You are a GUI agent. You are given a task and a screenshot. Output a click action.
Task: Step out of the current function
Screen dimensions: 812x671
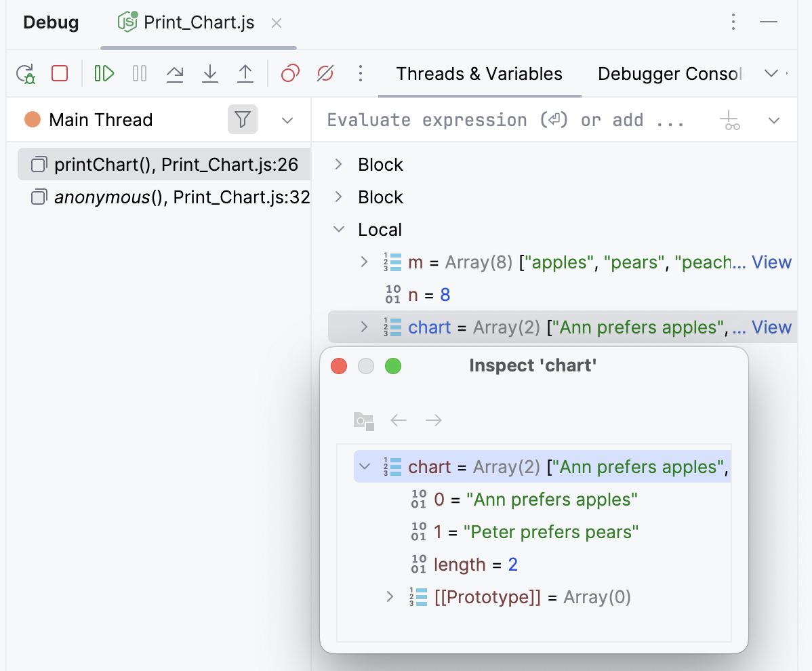pos(245,73)
